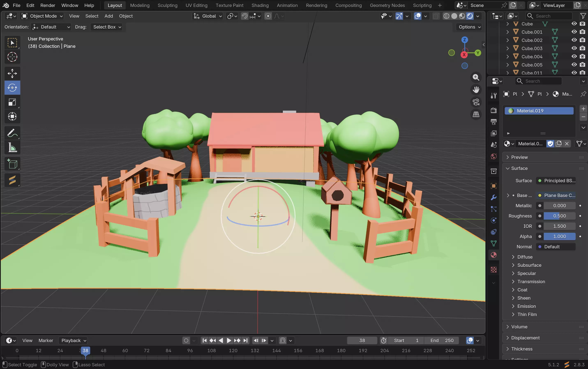Hide Cube.001 in viewport with eye icon
Viewport: 588px width, 369px height.
[574, 32]
